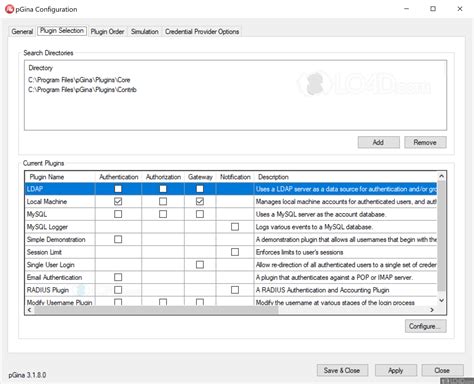Click the Apply button

point(396,370)
